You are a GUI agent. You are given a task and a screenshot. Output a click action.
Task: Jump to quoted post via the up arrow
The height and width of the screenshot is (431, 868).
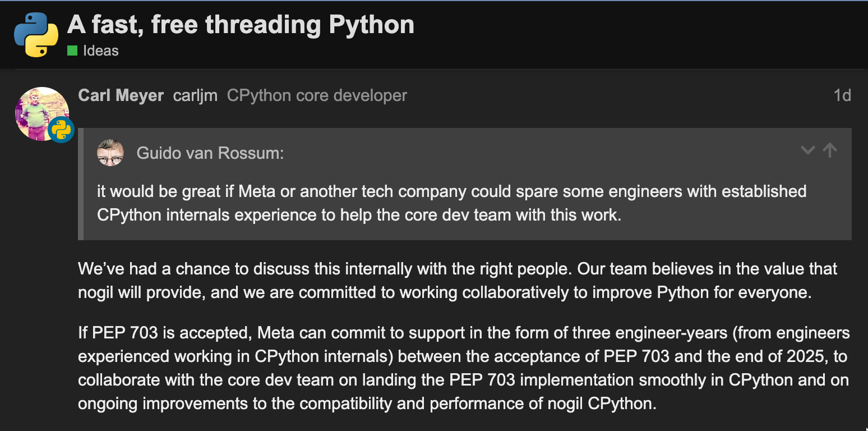coord(830,150)
